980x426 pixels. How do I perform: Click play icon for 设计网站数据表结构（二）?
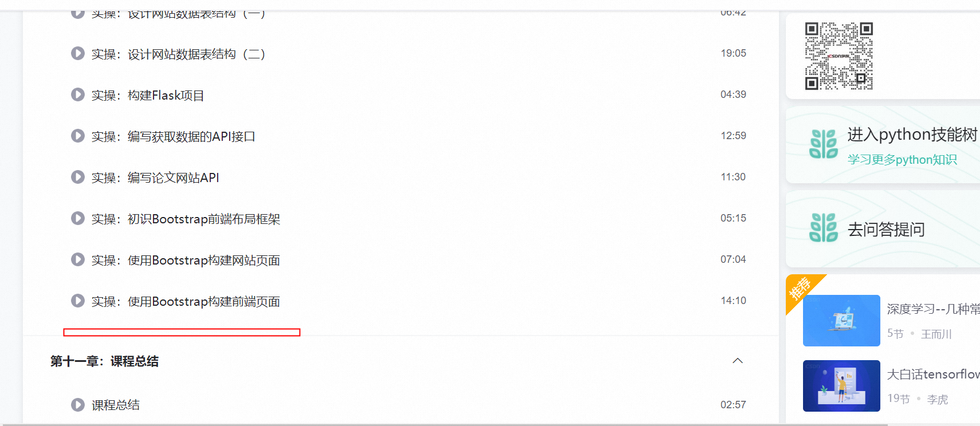[78, 53]
